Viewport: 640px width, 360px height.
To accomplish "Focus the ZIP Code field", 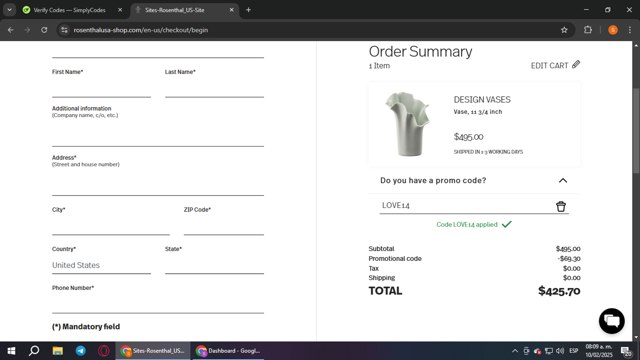I will coord(224,226).
